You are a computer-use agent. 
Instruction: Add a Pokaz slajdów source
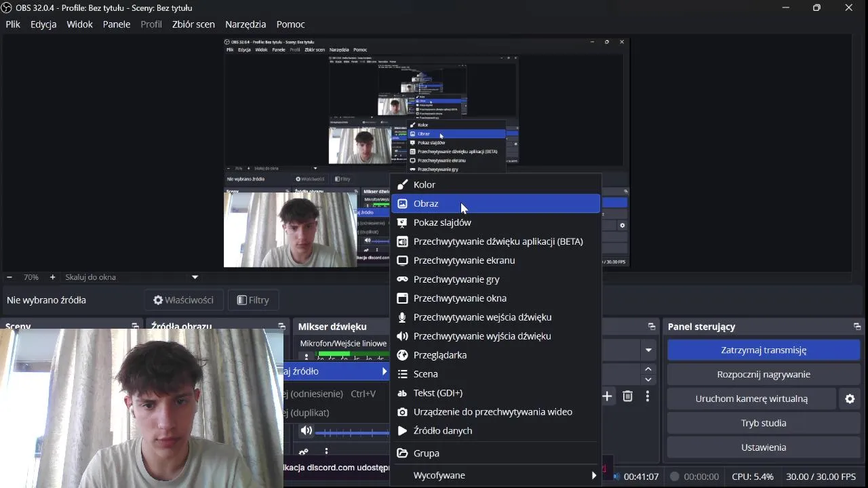[496, 222]
